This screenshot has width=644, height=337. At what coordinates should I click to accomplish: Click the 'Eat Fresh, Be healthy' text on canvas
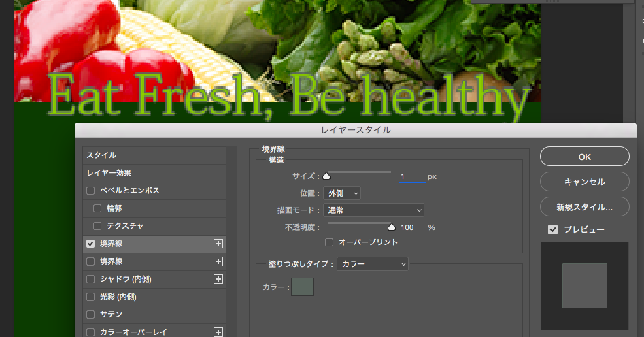click(288, 97)
